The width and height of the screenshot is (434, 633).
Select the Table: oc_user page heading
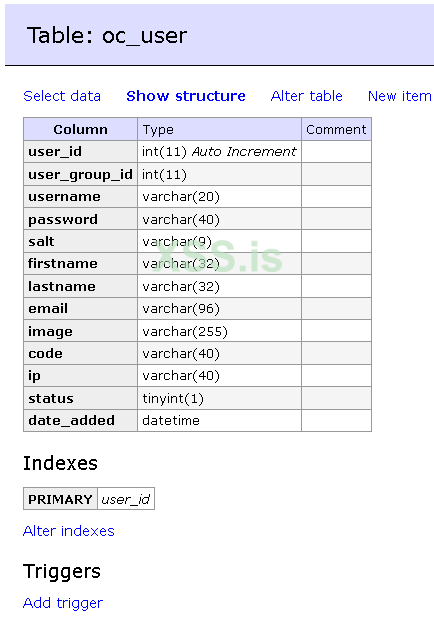(107, 36)
